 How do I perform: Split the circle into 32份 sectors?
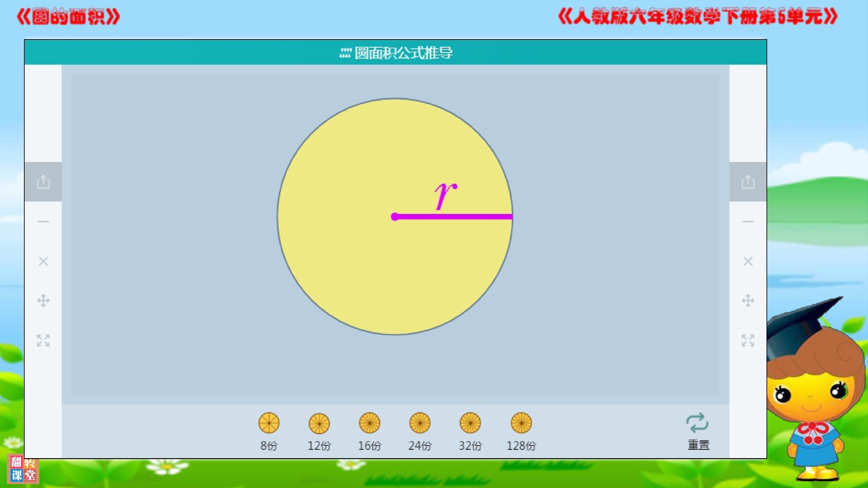(470, 432)
